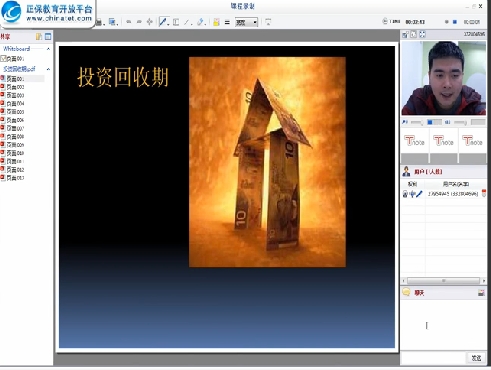
Task: Collapse the Whiteboard section
Action: (48, 49)
